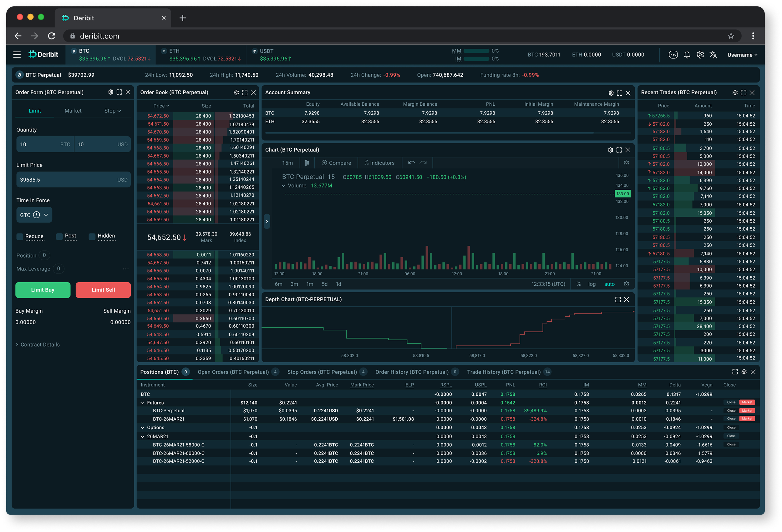This screenshot has width=782, height=532.
Task: Click the Limit Buy button
Action: point(43,289)
